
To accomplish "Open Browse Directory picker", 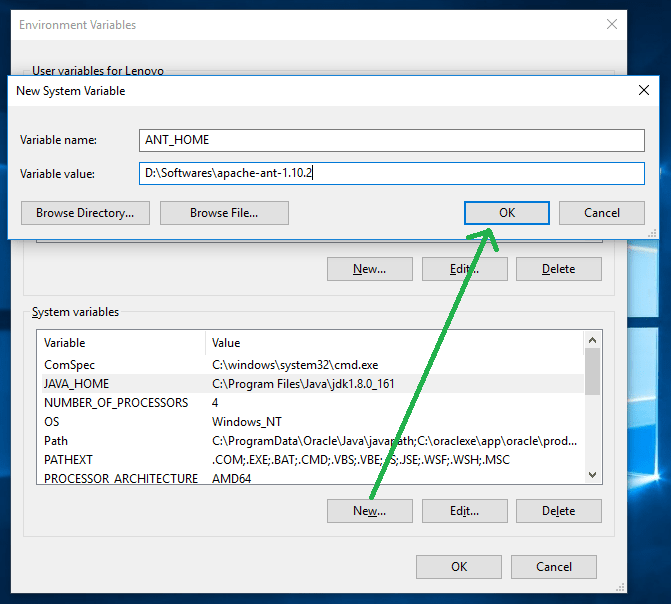I will 84,213.
